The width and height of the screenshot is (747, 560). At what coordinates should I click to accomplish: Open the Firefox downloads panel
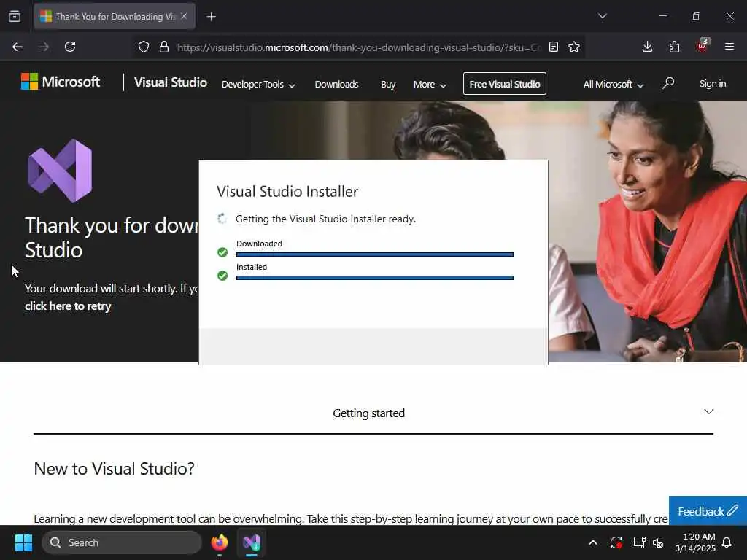[648, 47]
